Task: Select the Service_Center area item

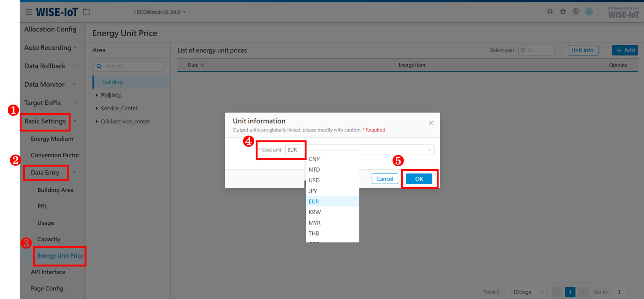Action: pos(119,108)
